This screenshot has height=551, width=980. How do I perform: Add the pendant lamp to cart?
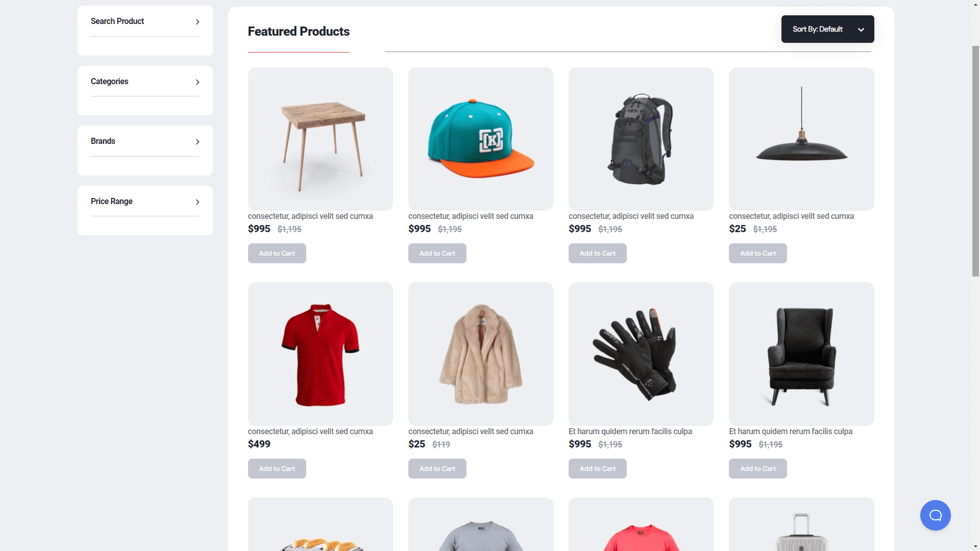click(757, 254)
